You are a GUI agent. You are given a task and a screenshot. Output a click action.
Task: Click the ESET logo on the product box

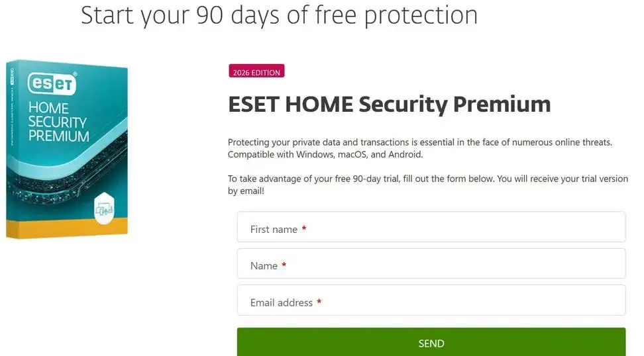click(x=52, y=83)
